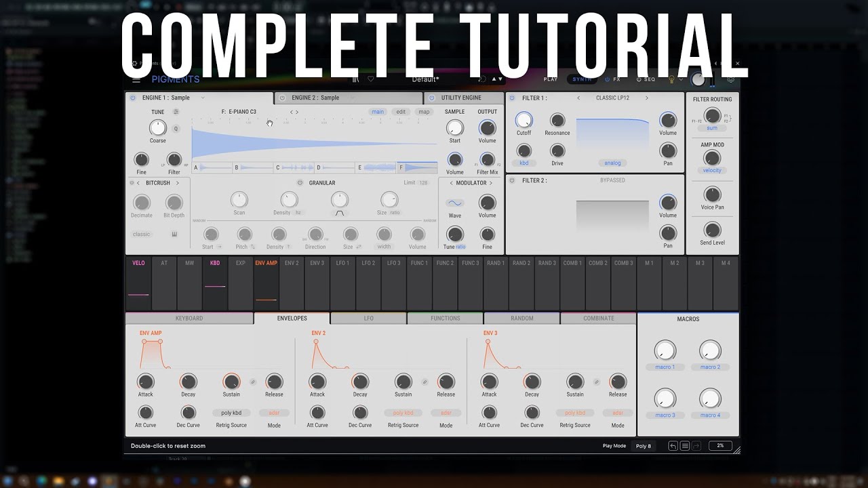
Task: Open Amp Mod velocity selector
Action: (712, 171)
